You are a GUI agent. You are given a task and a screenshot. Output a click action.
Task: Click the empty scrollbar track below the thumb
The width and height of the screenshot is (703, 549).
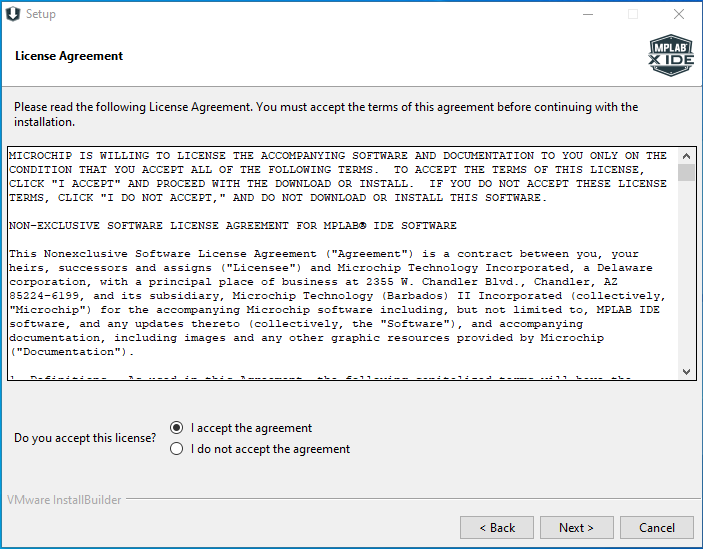(686, 272)
